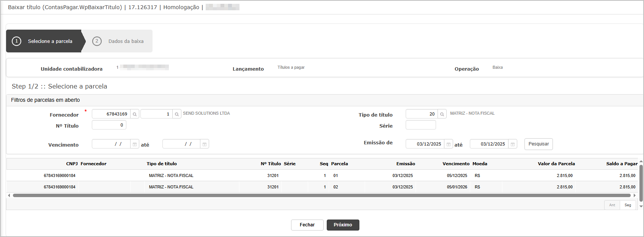Click the Fechar button
Viewport: 644px width, 237px height.
[x=307, y=225]
